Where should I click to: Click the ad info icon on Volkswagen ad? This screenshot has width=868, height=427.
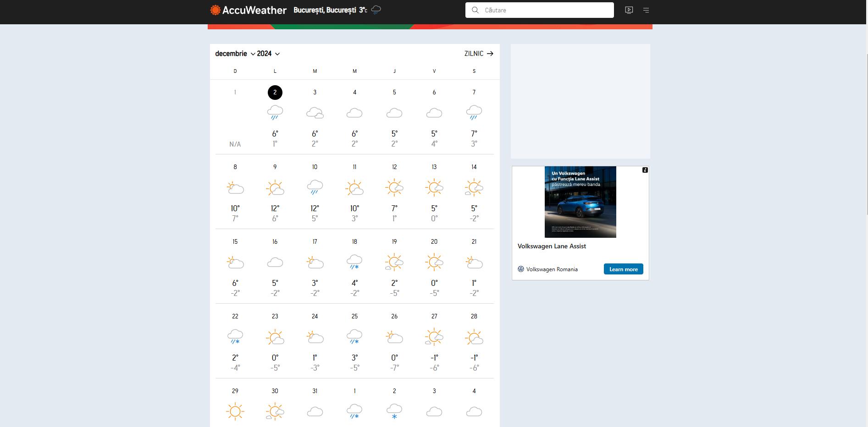(645, 170)
